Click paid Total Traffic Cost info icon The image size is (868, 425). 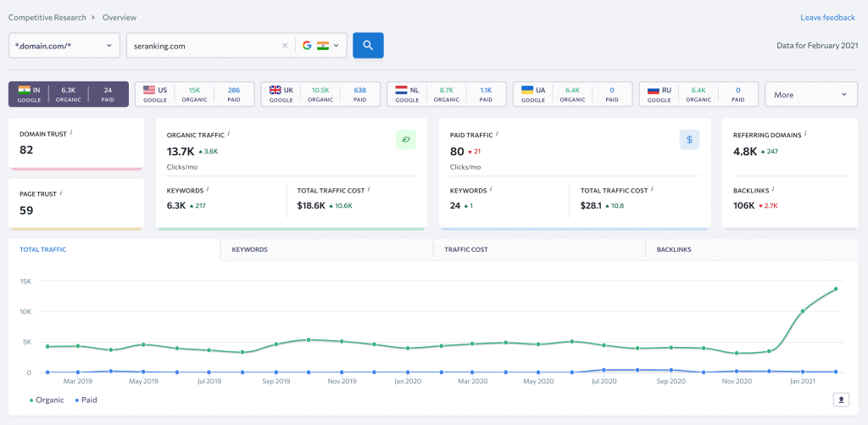[652, 189]
